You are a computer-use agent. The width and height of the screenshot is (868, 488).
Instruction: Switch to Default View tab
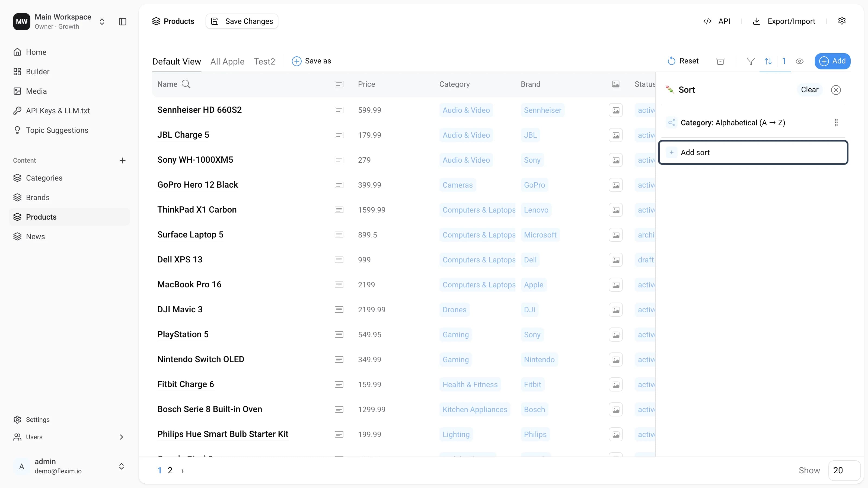pos(177,62)
